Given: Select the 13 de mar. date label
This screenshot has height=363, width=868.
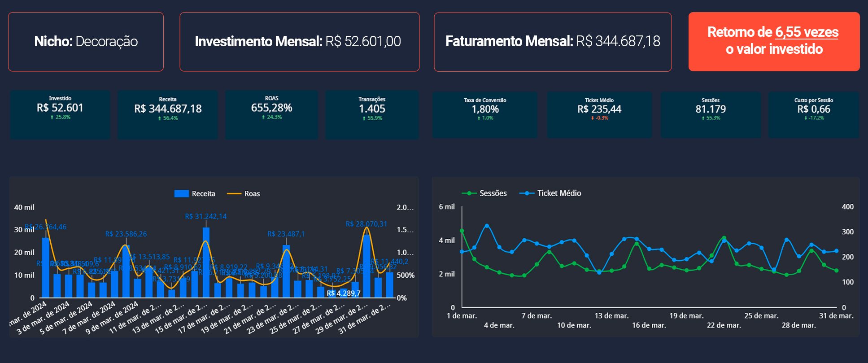Looking at the screenshot, I should tap(611, 316).
